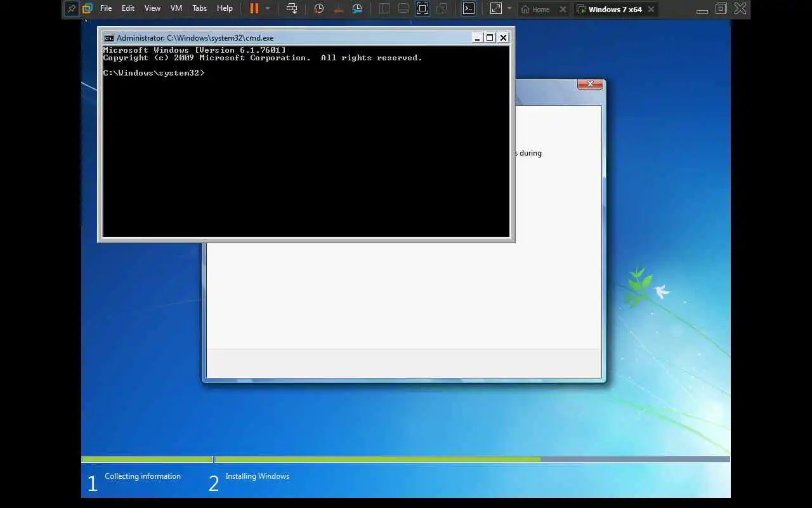
Task: Click the Collecting information progress bar
Action: tap(147, 459)
